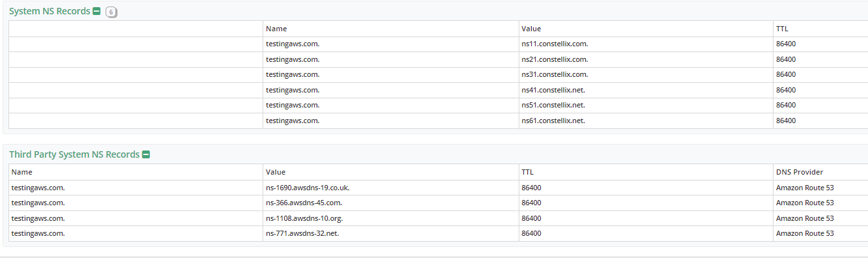Screen dimensions: 868x258
Task: Open the Third Party System NS Records heading
Action: (x=74, y=154)
